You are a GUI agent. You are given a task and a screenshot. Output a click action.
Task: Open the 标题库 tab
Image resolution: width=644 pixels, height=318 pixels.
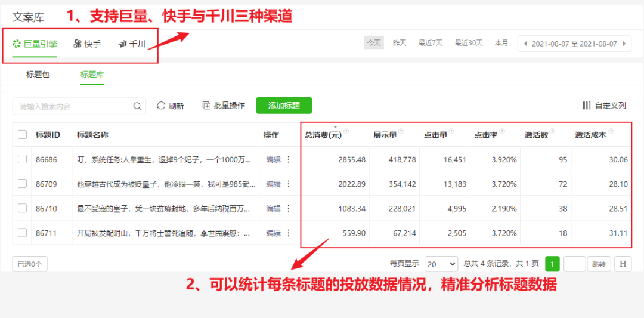(92, 75)
